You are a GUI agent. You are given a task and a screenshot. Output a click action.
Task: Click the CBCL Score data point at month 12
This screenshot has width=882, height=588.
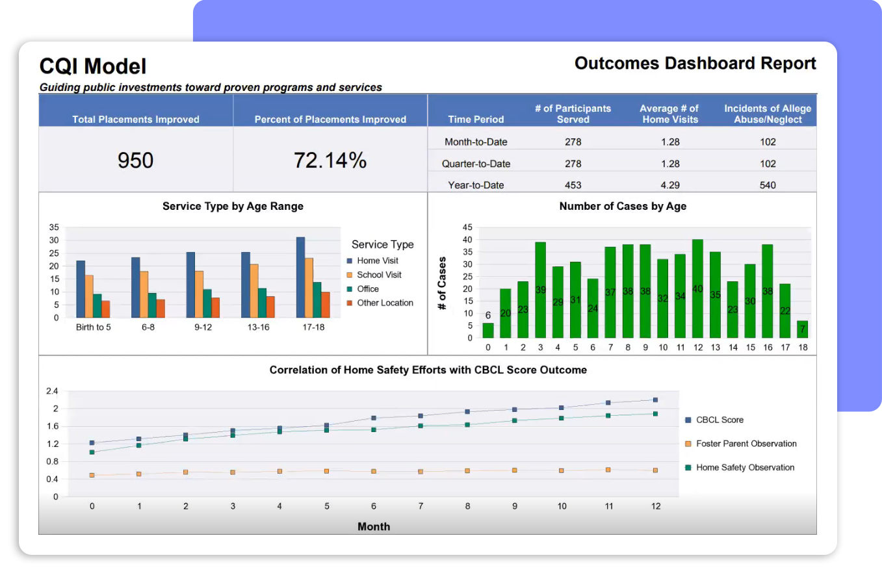(x=655, y=400)
